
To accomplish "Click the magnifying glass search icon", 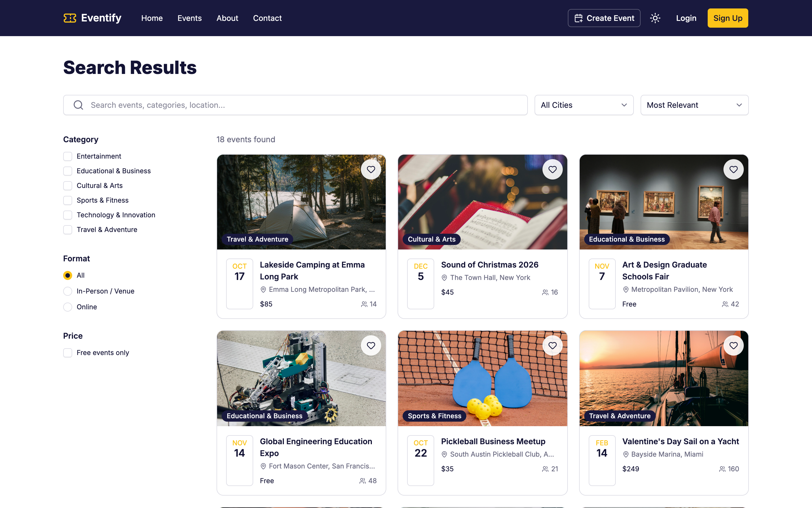I will pyautogui.click(x=78, y=105).
